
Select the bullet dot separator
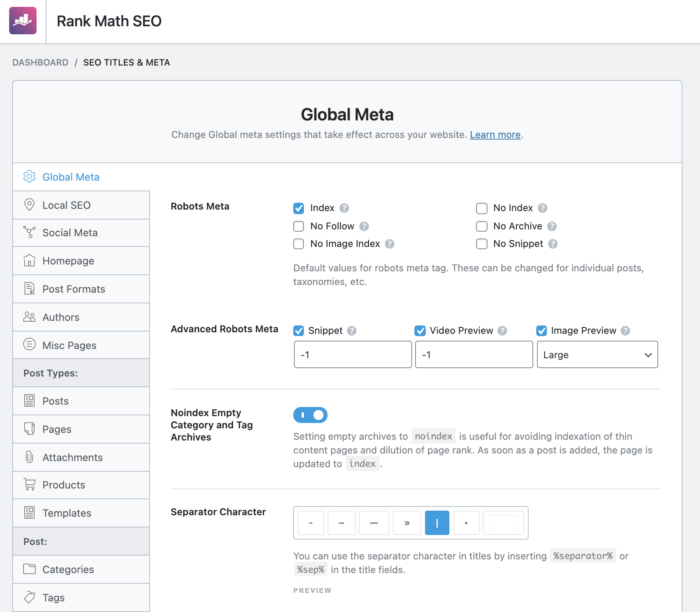pos(466,523)
